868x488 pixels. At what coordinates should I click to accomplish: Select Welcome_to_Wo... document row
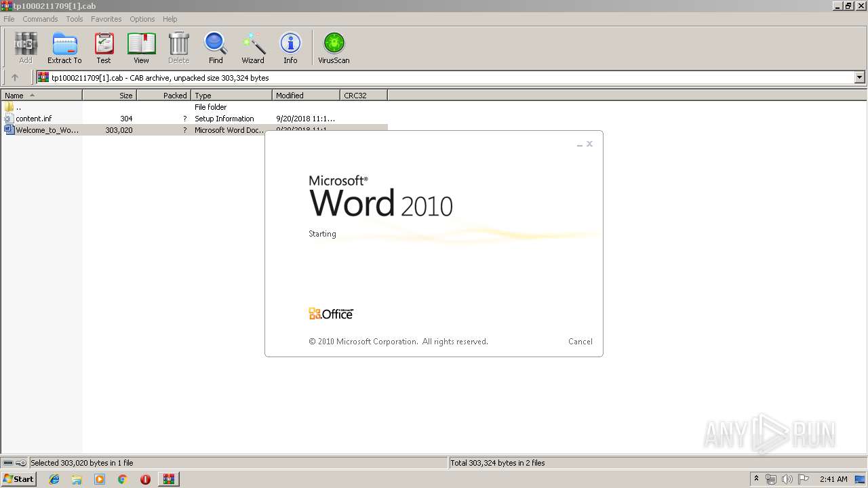pos(194,130)
